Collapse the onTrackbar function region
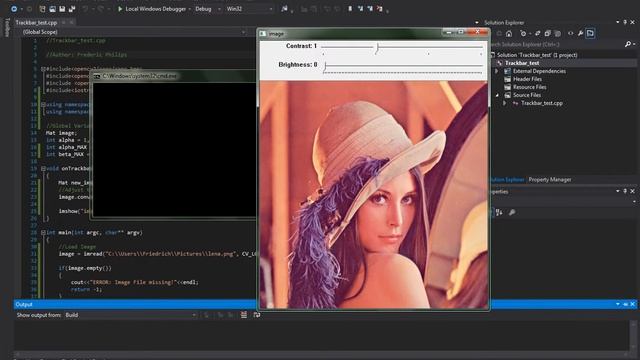640x360 pixels. pos(43,168)
